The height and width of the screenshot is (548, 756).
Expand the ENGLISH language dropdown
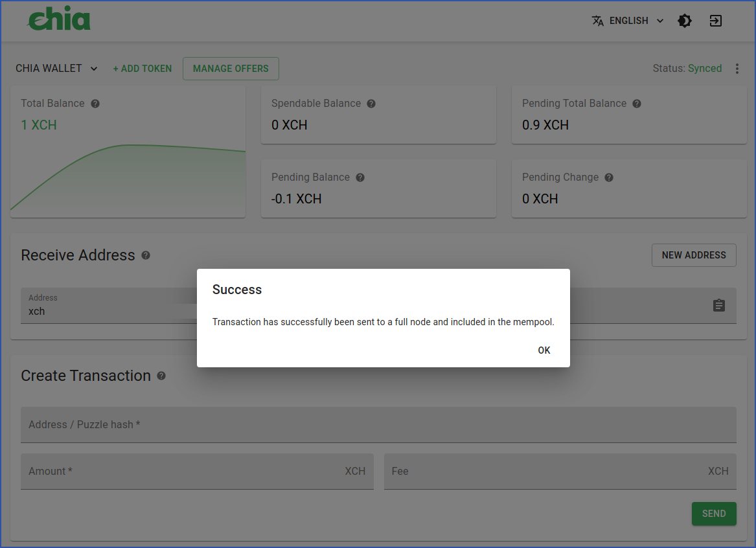628,21
